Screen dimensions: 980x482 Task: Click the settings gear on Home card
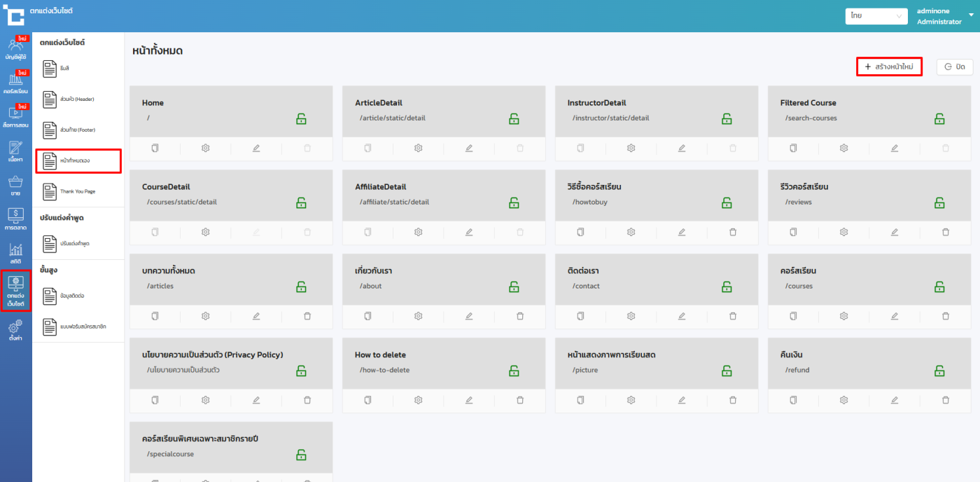(206, 148)
